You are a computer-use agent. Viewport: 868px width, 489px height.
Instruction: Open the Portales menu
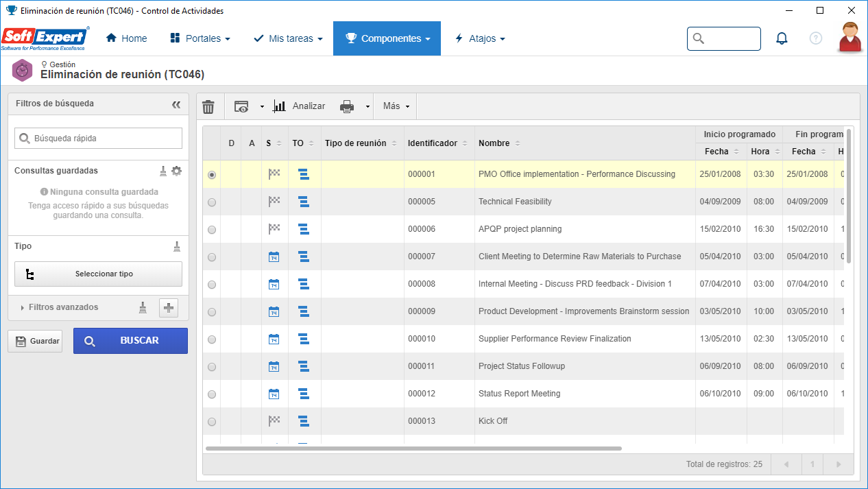tap(200, 38)
